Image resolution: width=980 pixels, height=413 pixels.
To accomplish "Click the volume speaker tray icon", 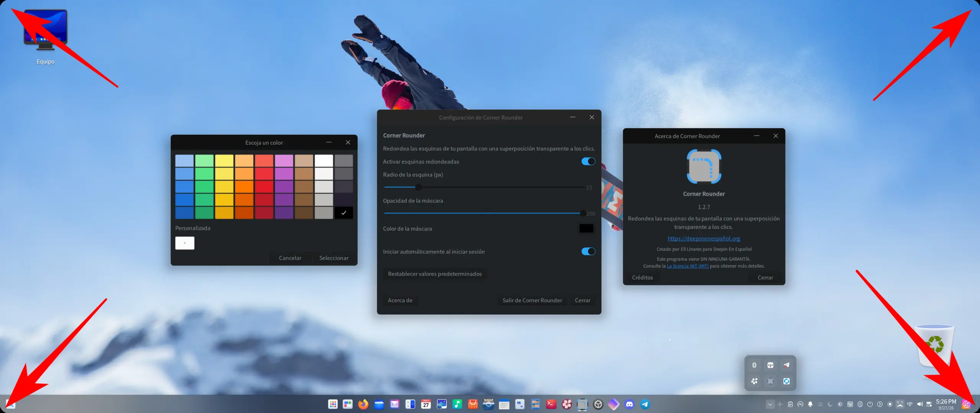I will 920,404.
